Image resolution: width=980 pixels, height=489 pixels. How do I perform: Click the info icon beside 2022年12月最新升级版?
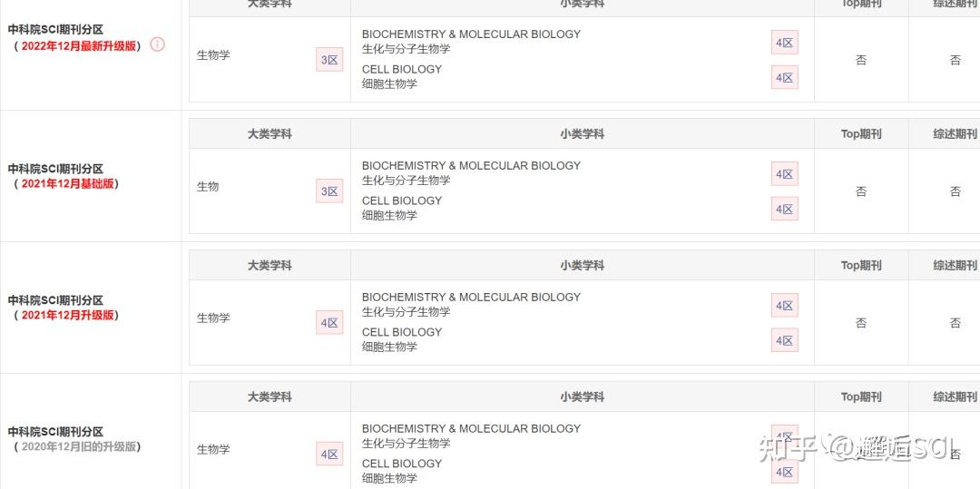tap(158, 45)
